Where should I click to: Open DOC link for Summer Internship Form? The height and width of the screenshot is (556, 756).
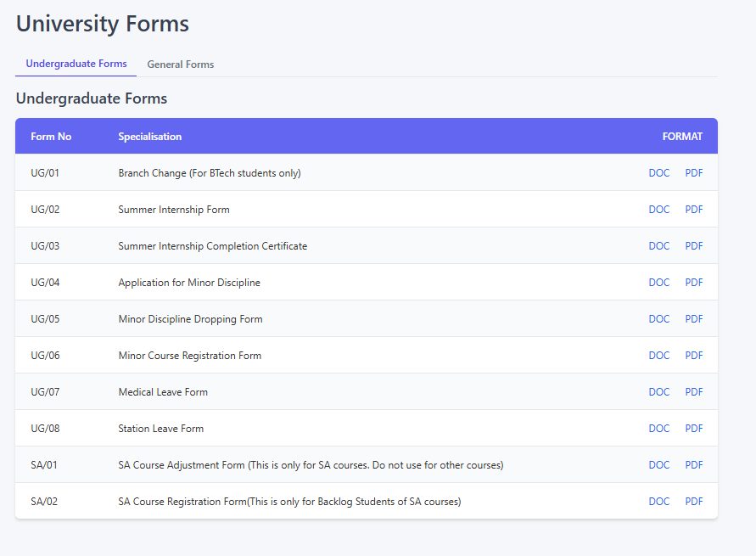coord(659,210)
